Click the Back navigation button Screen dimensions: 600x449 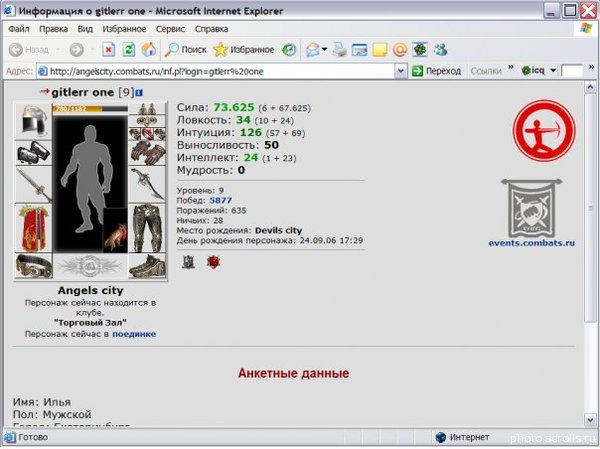(29, 50)
